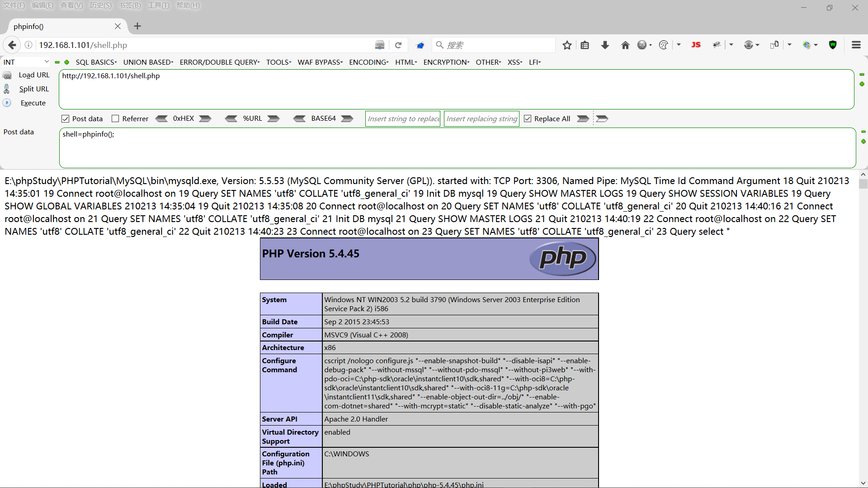This screenshot has width=868, height=488.
Task: Toggle JavaScript with the JS icon
Action: coord(696,45)
